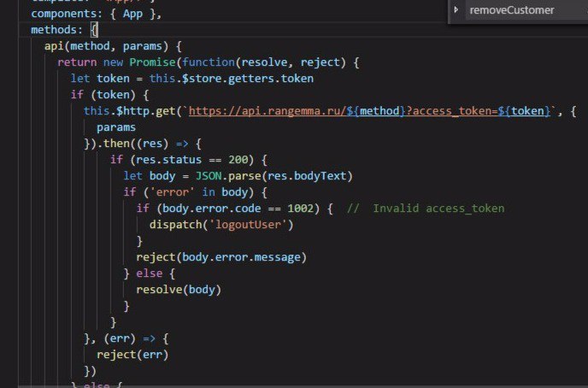The height and width of the screenshot is (388, 588).
Task: Click the '// Invalid access_token' comment
Action: 426,208
